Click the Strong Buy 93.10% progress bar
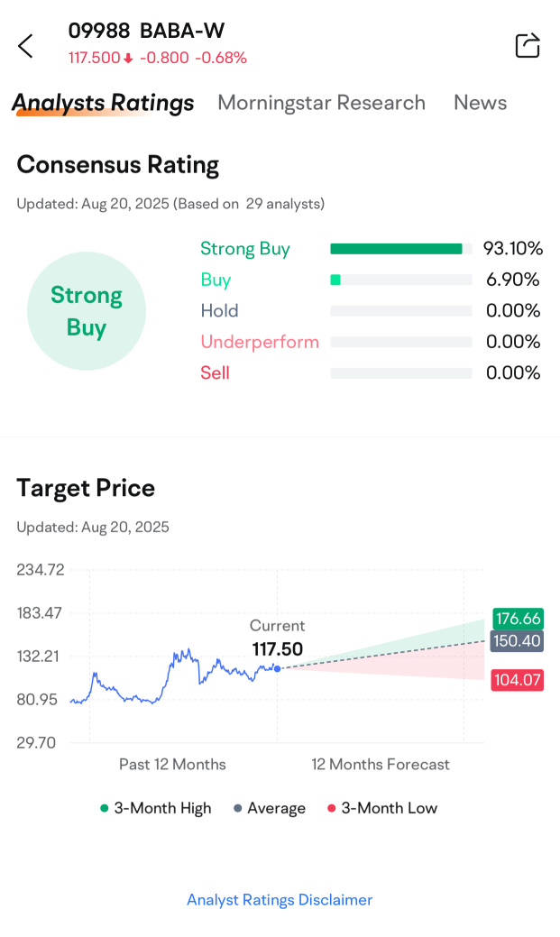The width and height of the screenshot is (560, 937). click(x=400, y=249)
